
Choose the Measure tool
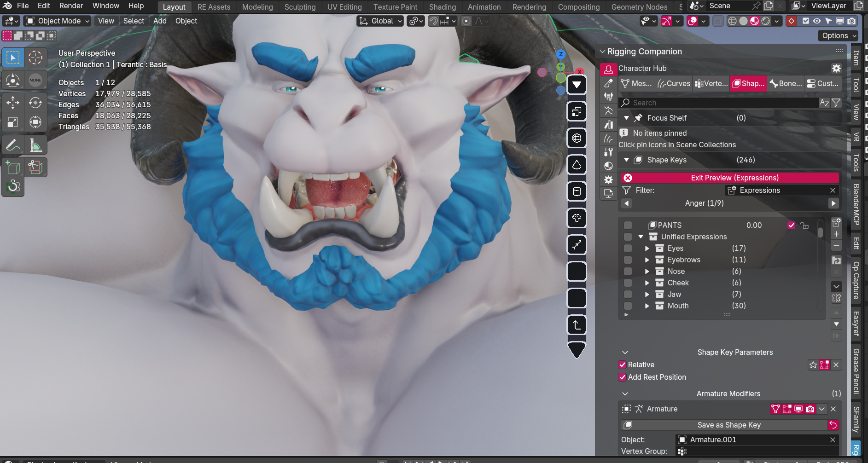[x=35, y=146]
